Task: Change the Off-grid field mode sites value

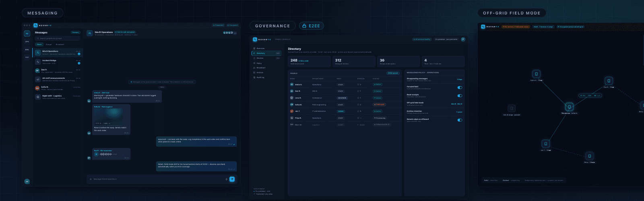Action: point(456,104)
